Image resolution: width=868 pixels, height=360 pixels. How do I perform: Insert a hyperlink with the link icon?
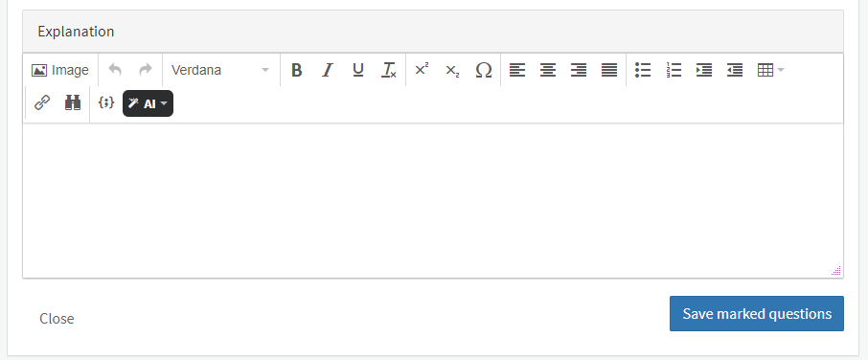(x=42, y=102)
